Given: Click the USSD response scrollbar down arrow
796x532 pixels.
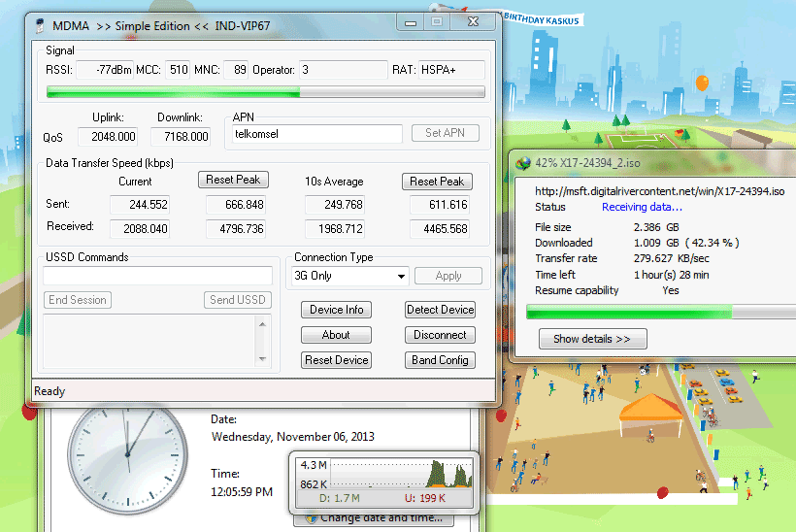Looking at the screenshot, I should [262, 359].
